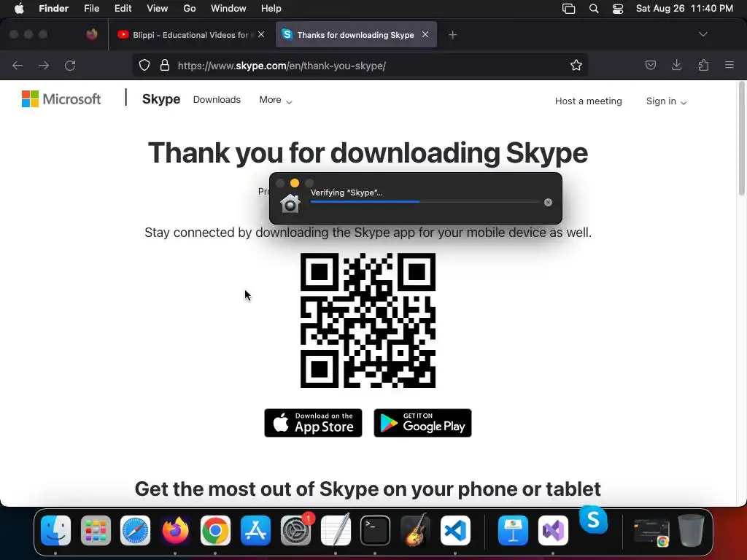
Task: Minimize the Verifying Skype dialog
Action: coord(295,183)
